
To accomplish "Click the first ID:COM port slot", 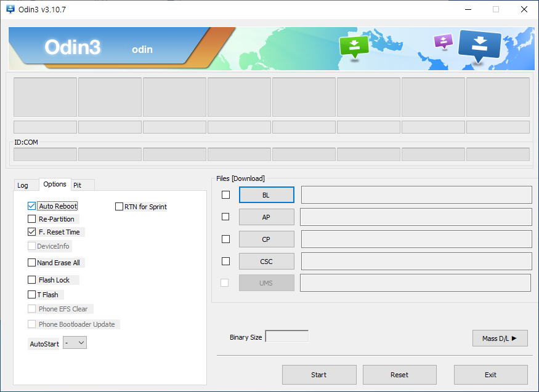I will (x=46, y=154).
